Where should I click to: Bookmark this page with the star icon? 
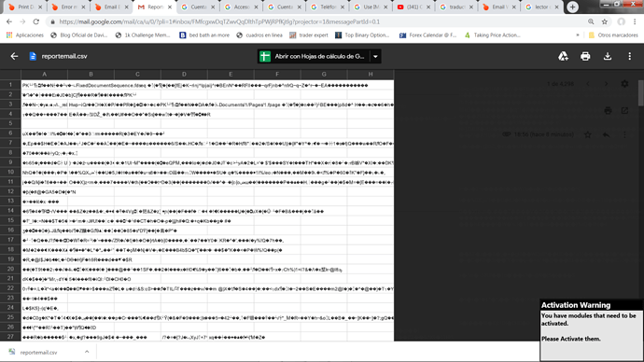(605, 21)
